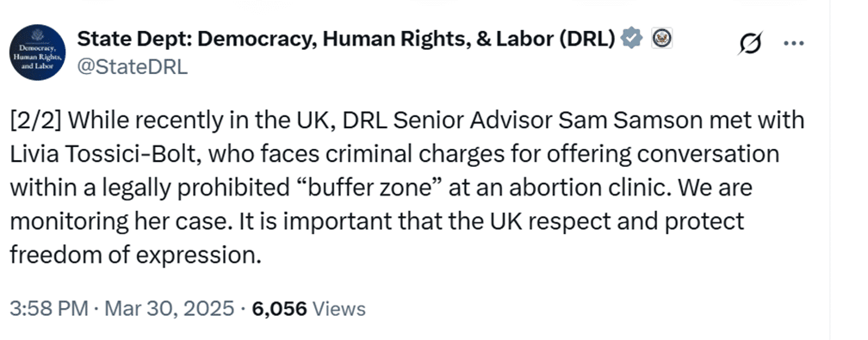The width and height of the screenshot is (868, 340).
Task: Click the gray verified checkmark badge
Action: (632, 39)
